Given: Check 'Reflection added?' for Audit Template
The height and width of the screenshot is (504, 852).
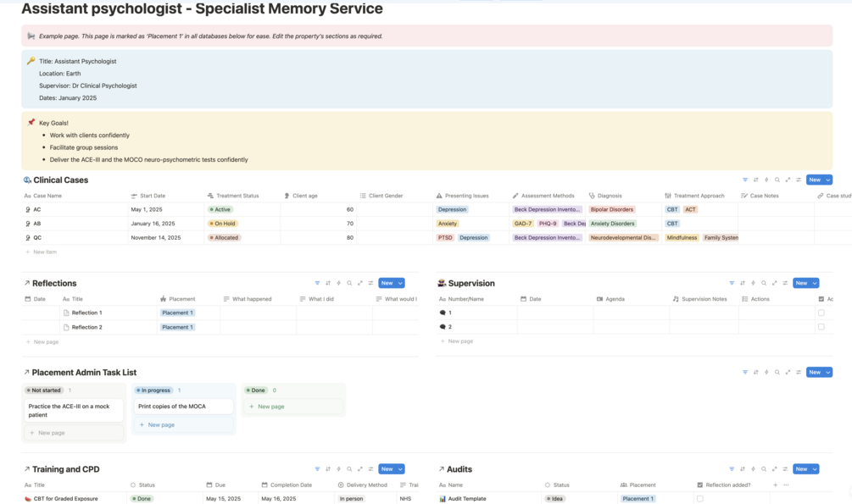Looking at the screenshot, I should click(699, 499).
